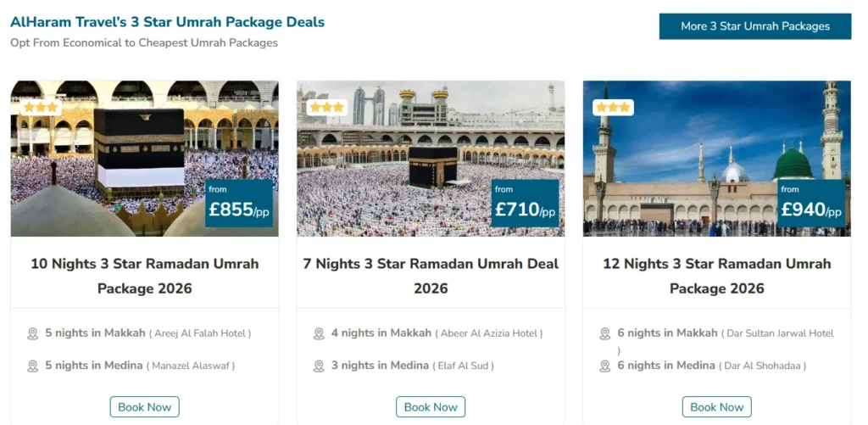Screen dimensions: 868x425
Task: Click the £940/pp price tag
Action: [811, 204]
